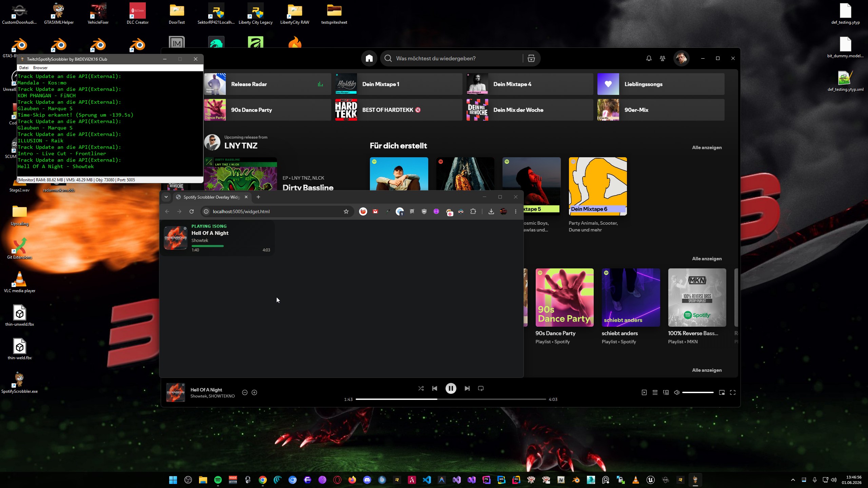The image size is (868, 488).
Task: Open the Datei menu in TwitchSpotifyScrobbler
Action: (24, 68)
